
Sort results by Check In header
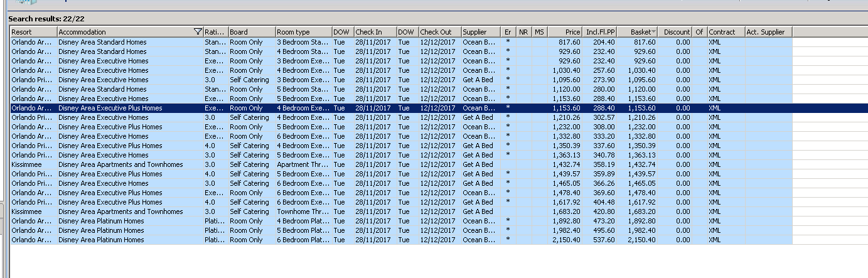click(x=375, y=32)
